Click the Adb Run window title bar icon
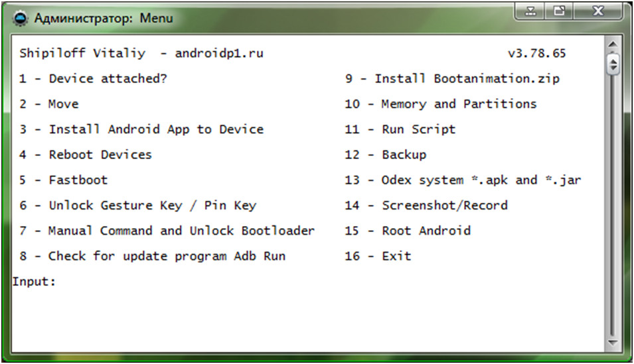The height and width of the screenshot is (364, 634). point(21,18)
